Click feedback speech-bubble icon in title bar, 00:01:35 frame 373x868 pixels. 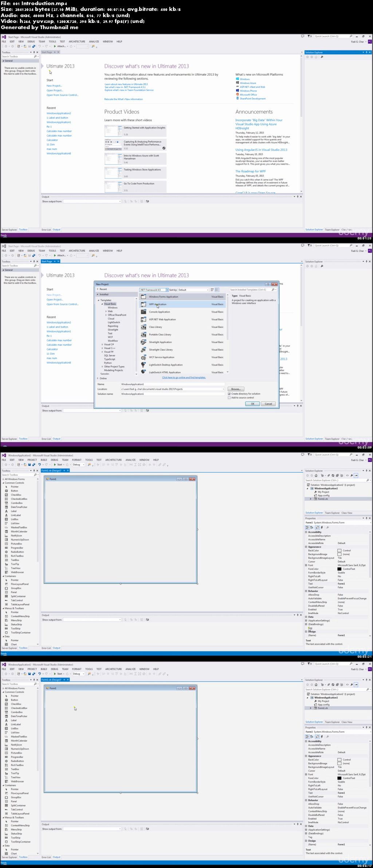click(x=302, y=36)
